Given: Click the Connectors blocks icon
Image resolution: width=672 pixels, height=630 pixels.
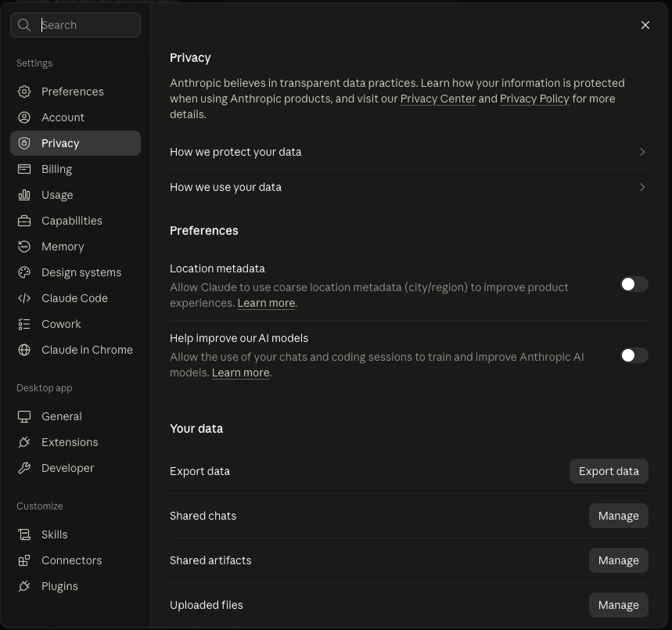Looking at the screenshot, I should pos(24,560).
